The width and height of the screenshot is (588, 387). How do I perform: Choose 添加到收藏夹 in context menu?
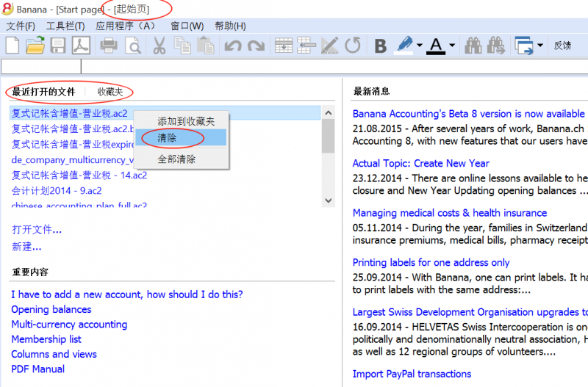click(181, 121)
